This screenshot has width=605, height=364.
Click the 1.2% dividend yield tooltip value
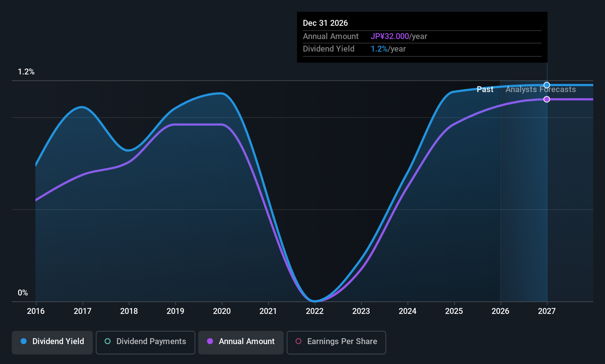[x=379, y=49]
